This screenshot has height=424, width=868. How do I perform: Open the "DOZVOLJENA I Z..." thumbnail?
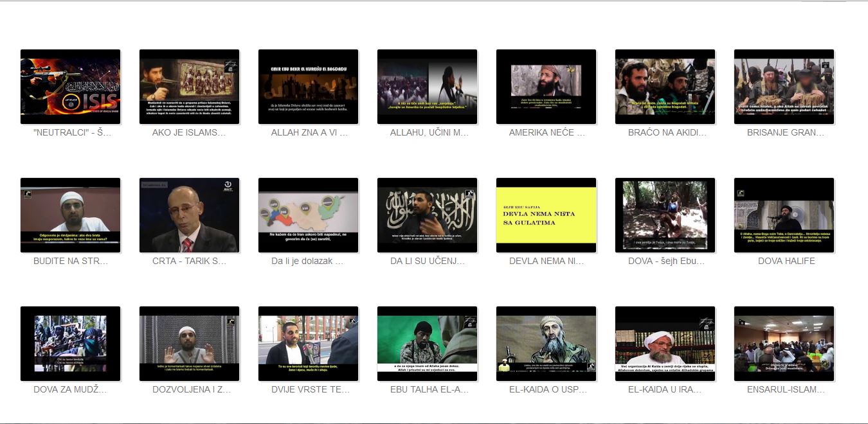tap(189, 344)
